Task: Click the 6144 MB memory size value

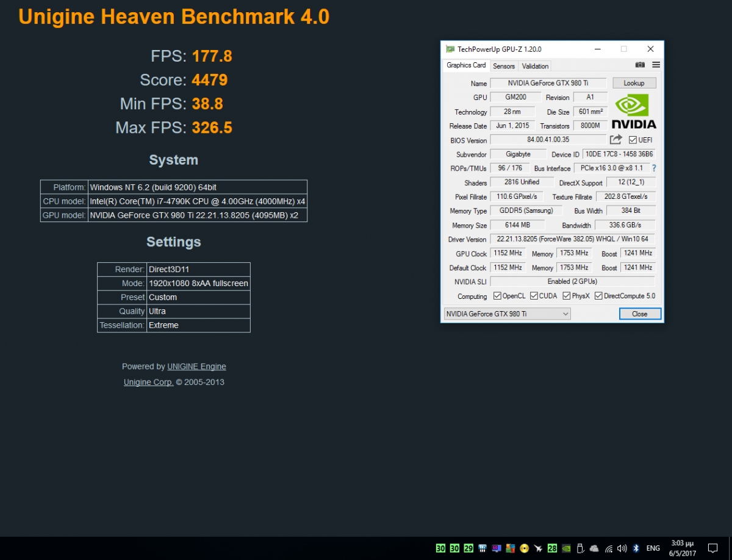Action: tap(517, 225)
